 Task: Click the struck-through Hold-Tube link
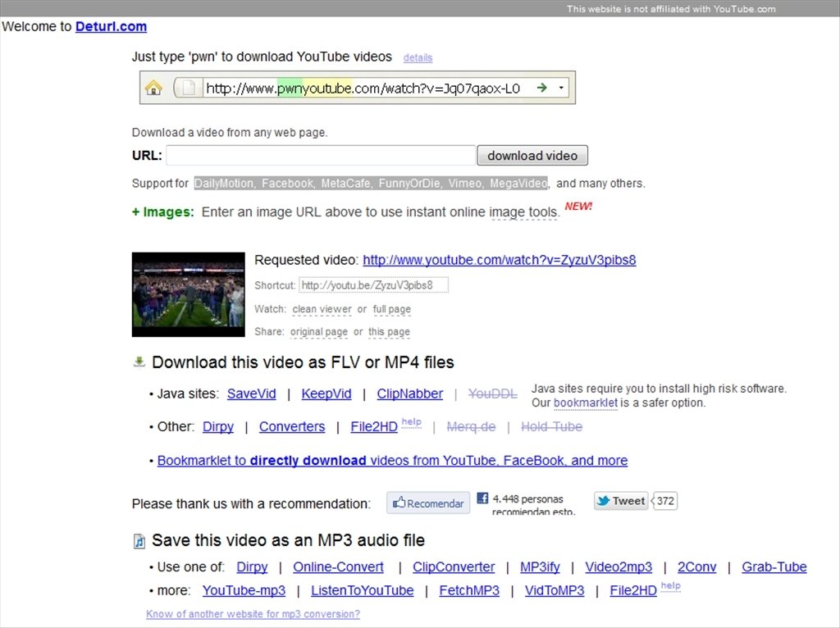tap(552, 426)
